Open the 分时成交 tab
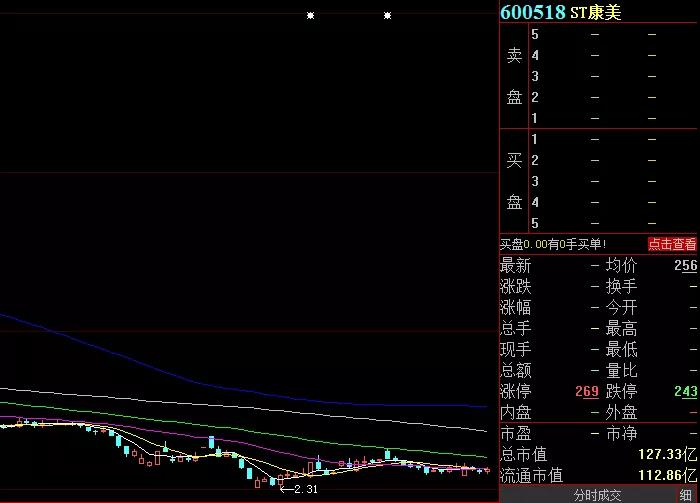This screenshot has height=503, width=700. pyautogui.click(x=597, y=495)
